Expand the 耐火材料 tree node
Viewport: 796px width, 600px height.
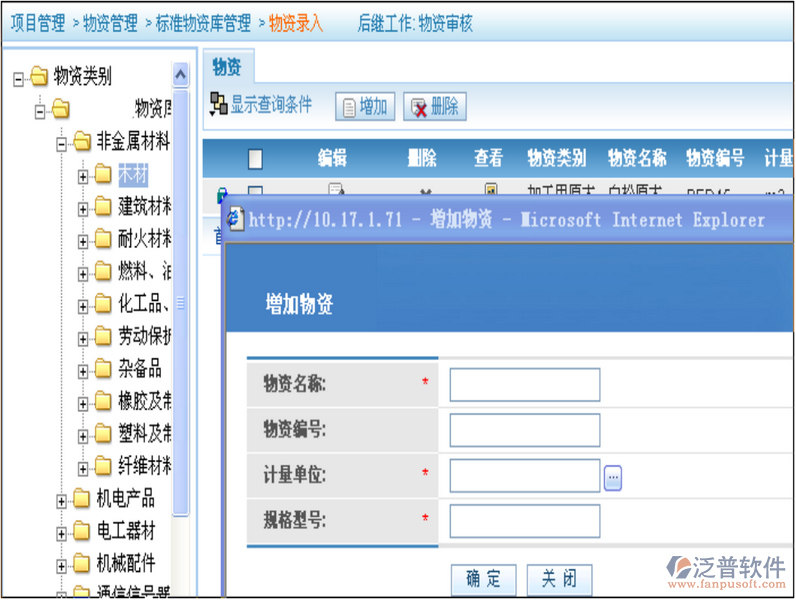[x=83, y=240]
